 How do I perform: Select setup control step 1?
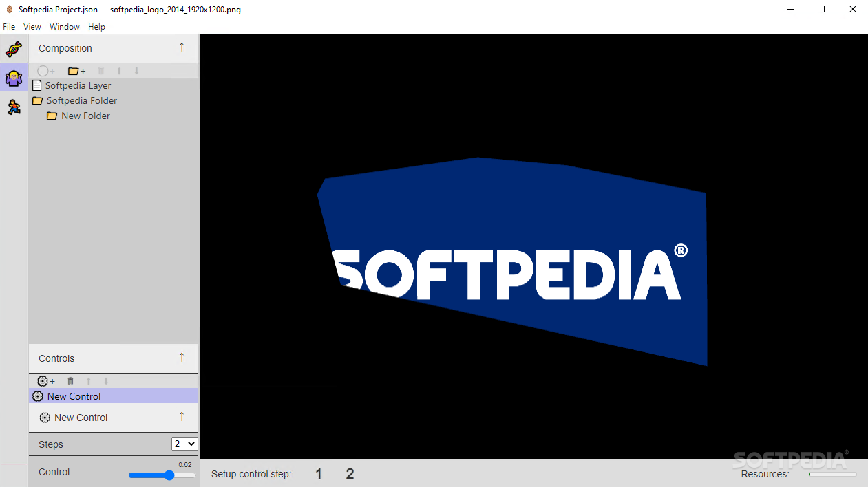319,474
